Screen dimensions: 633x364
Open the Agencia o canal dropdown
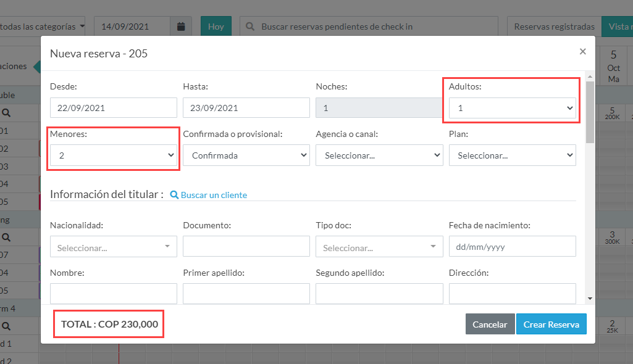coord(379,155)
